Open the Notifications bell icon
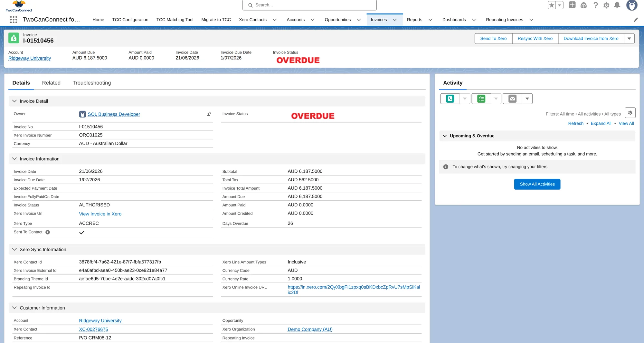644x343 pixels. click(617, 5)
